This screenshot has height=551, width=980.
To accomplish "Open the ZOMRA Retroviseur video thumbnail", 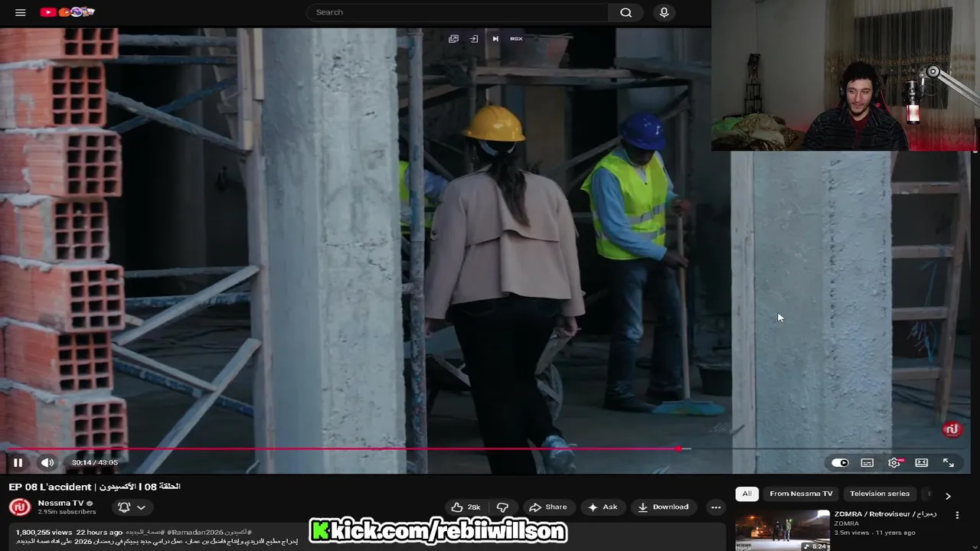I will click(782, 530).
